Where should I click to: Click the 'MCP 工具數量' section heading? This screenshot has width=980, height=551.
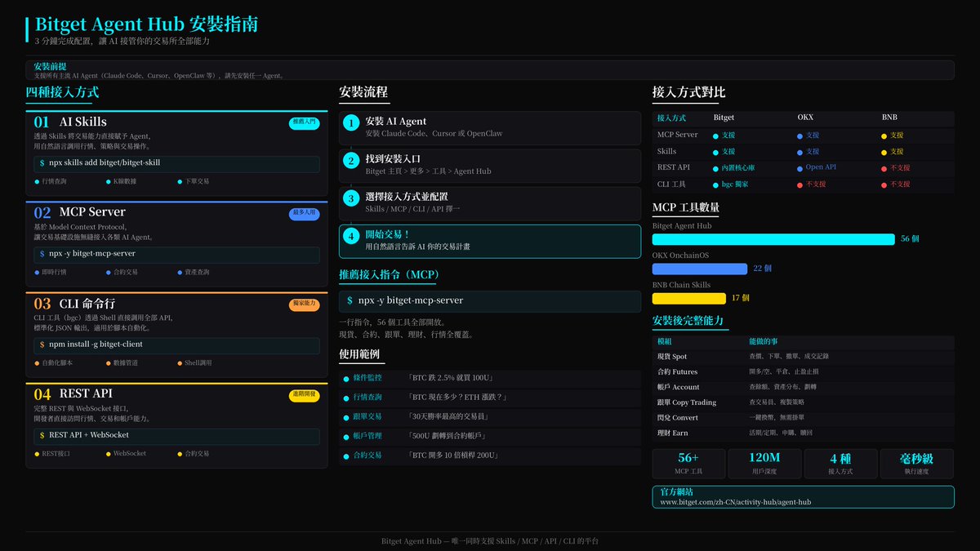click(x=686, y=207)
